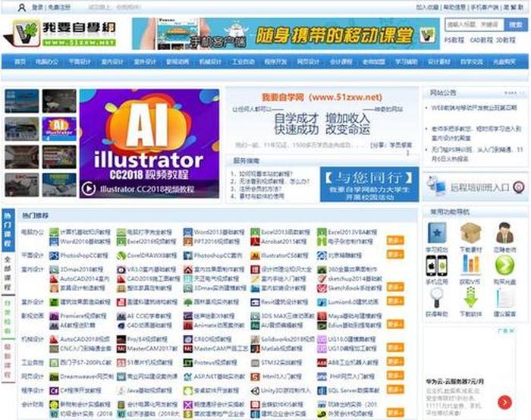Open 首页 in the navigation bar
531x420 pixels.
pos(20,62)
